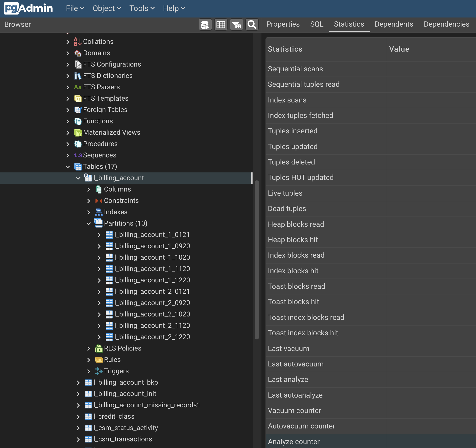The image size is (476, 448).
Task: Select the l_credit_class table
Action: pos(114,416)
